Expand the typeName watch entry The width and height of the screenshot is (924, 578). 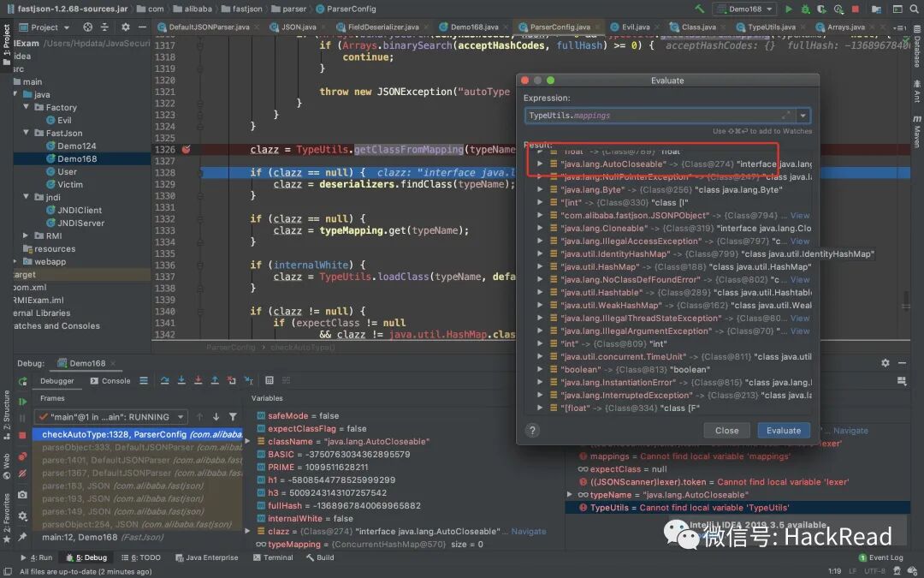[x=569, y=495]
